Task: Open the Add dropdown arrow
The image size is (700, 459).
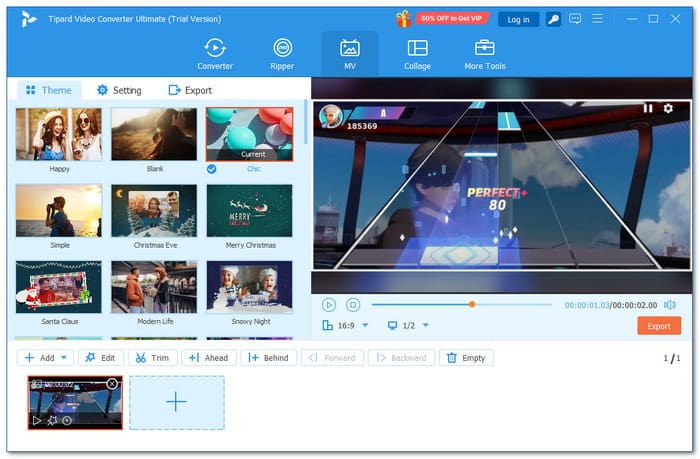Action: point(64,358)
